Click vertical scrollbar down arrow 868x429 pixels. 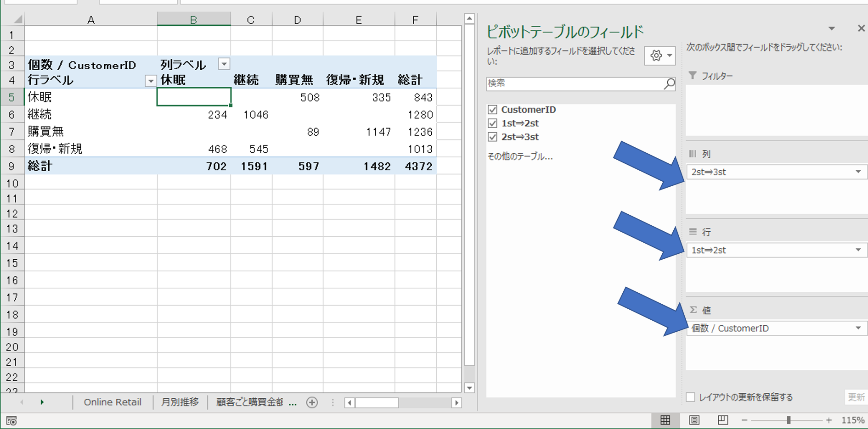click(x=469, y=388)
